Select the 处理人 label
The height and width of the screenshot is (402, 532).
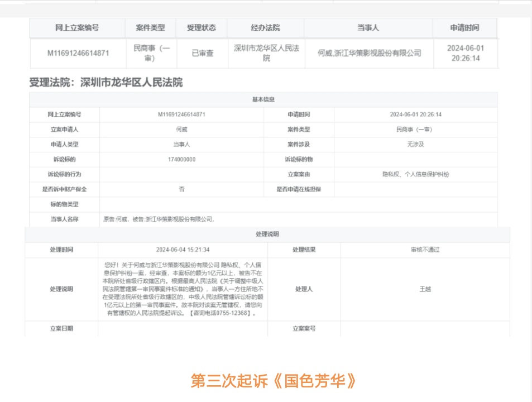coord(304,289)
